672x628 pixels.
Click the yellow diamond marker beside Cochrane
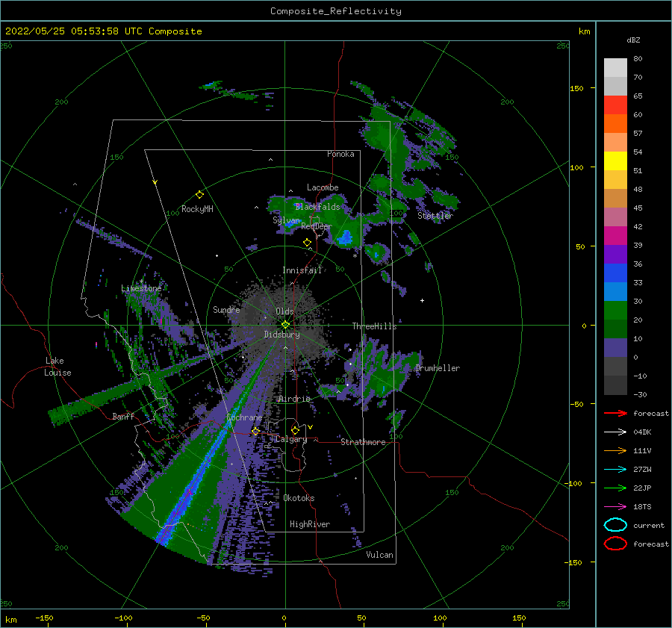(x=255, y=431)
